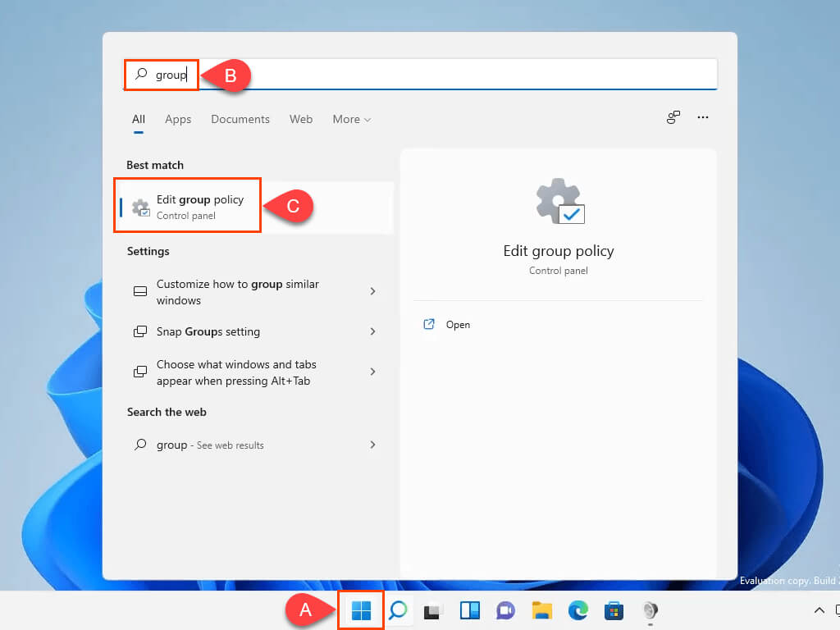Click the search feedback people icon

(673, 117)
